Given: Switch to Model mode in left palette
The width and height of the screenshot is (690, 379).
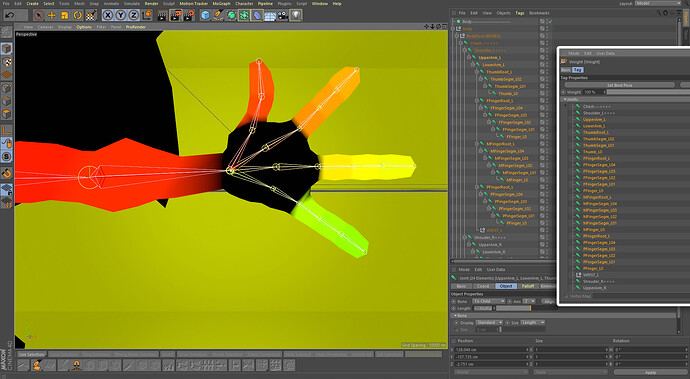Looking at the screenshot, I should [x=6, y=49].
